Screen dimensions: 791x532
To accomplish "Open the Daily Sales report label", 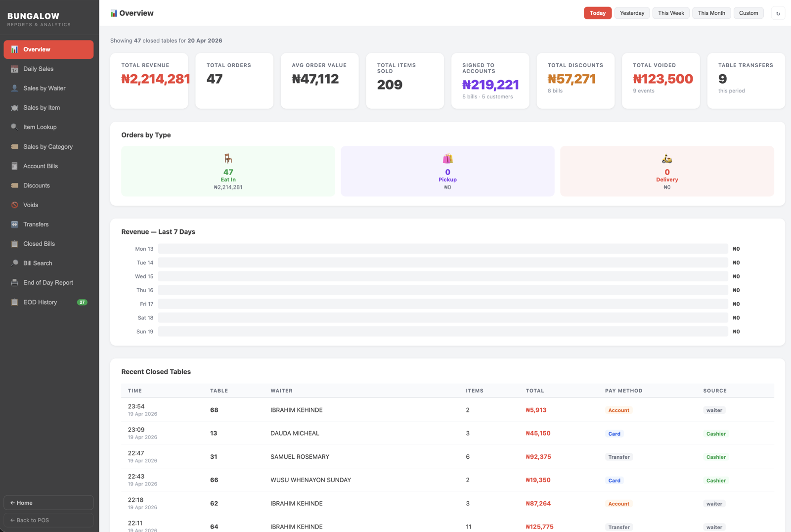I will point(39,69).
